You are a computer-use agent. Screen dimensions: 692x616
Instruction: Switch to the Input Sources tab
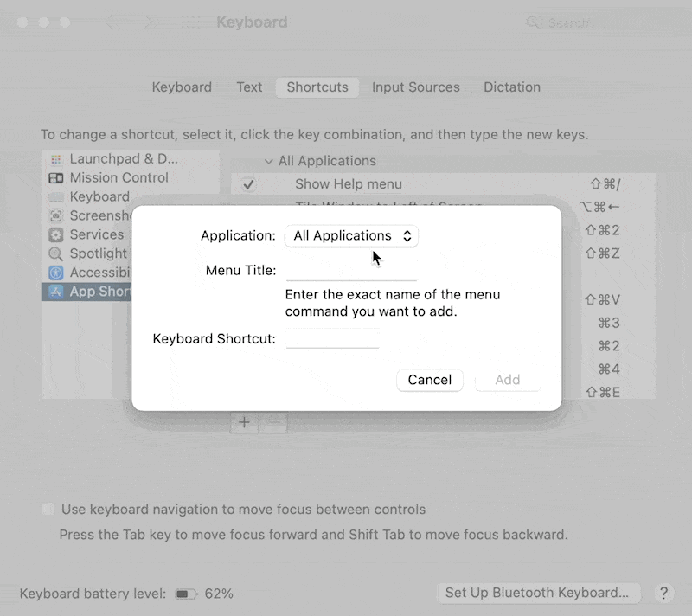[x=416, y=87]
